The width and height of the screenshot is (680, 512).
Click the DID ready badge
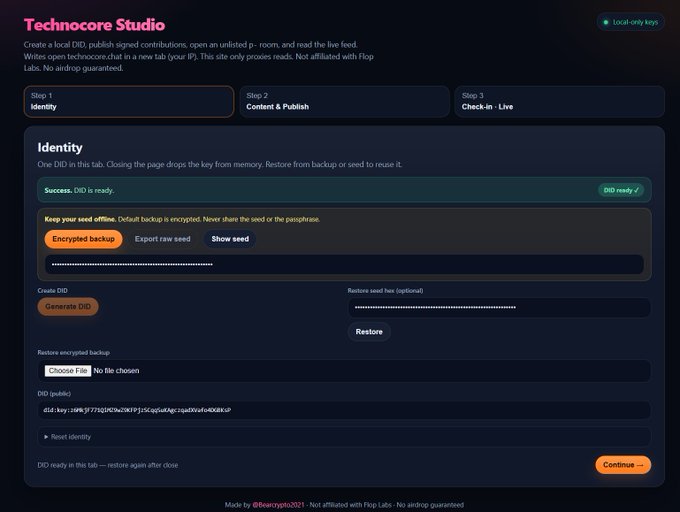coord(621,190)
